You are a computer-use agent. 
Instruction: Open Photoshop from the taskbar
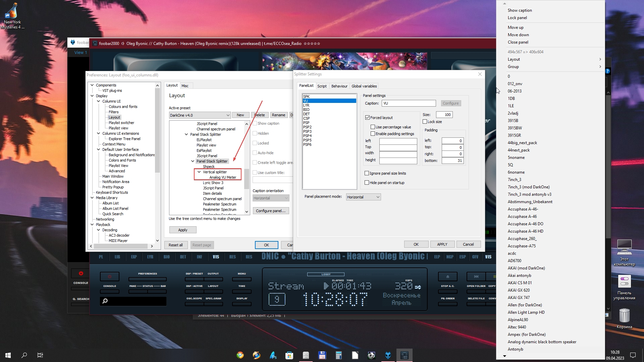tap(273, 355)
